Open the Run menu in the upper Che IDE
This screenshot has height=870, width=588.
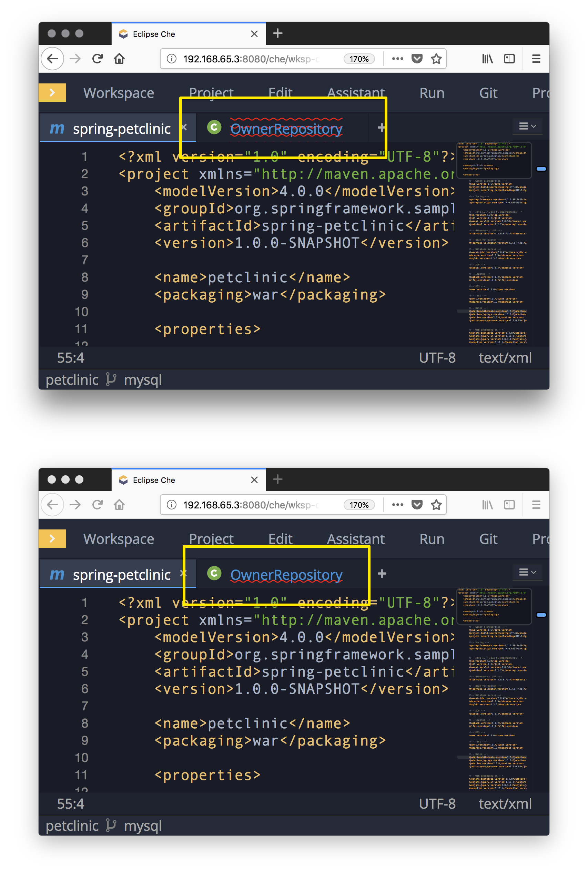(x=432, y=93)
